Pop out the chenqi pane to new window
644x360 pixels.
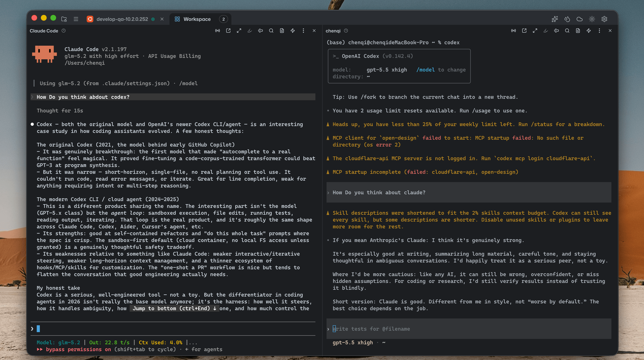[x=524, y=31]
